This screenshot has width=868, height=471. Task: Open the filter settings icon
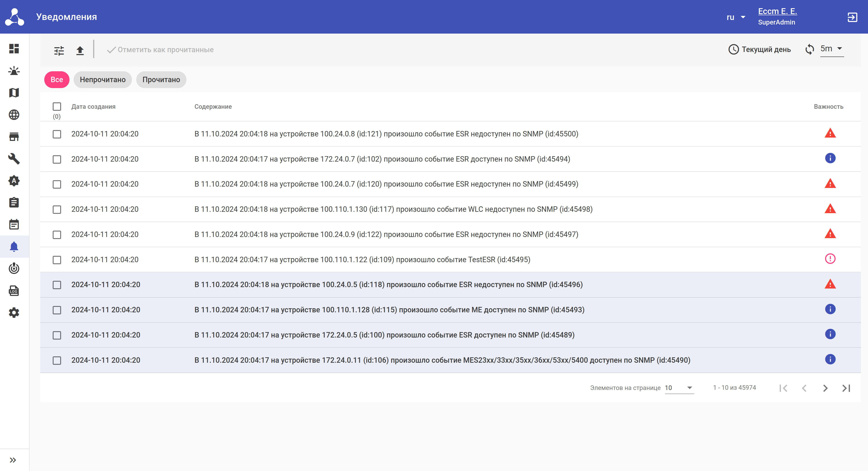(59, 50)
